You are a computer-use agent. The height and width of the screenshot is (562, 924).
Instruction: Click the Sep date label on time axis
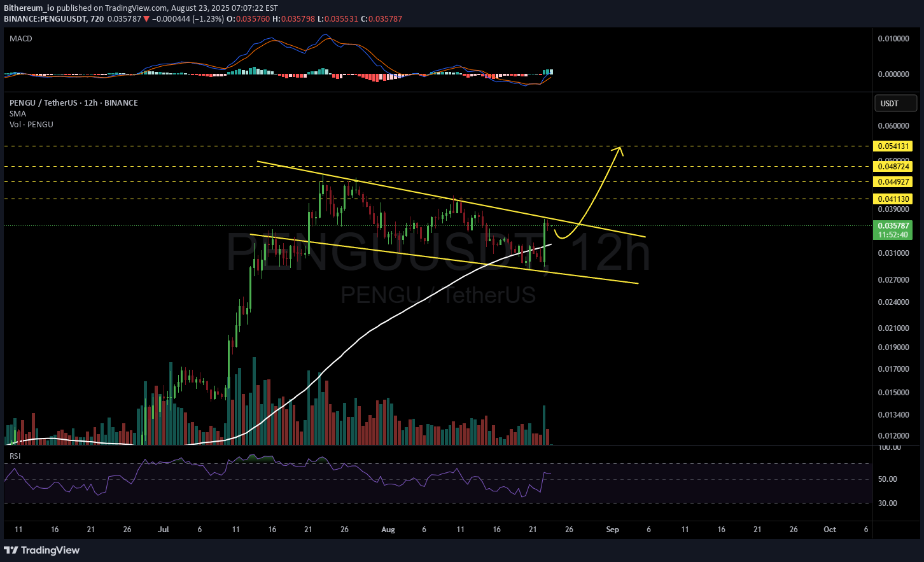pos(612,530)
